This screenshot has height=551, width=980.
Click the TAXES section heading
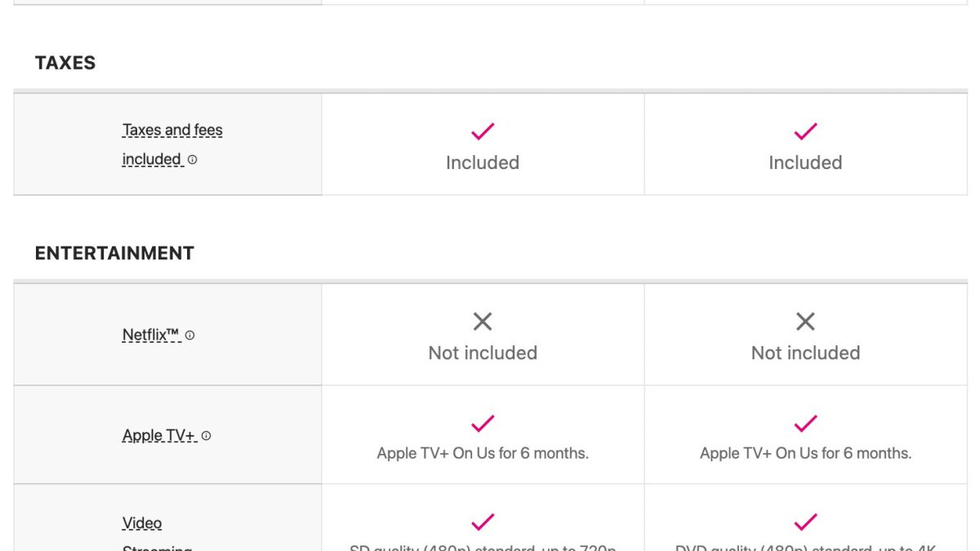coord(65,63)
